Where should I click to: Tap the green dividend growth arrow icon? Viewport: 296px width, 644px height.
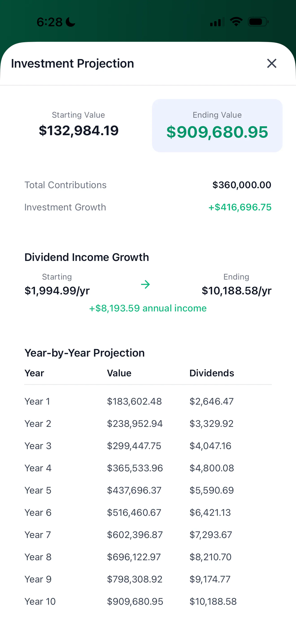tap(145, 284)
